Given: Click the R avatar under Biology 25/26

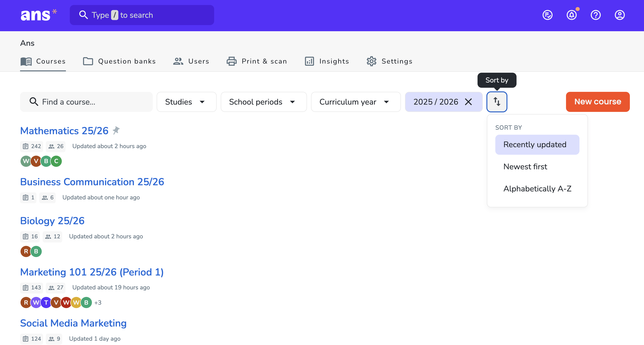Looking at the screenshot, I should tap(26, 251).
